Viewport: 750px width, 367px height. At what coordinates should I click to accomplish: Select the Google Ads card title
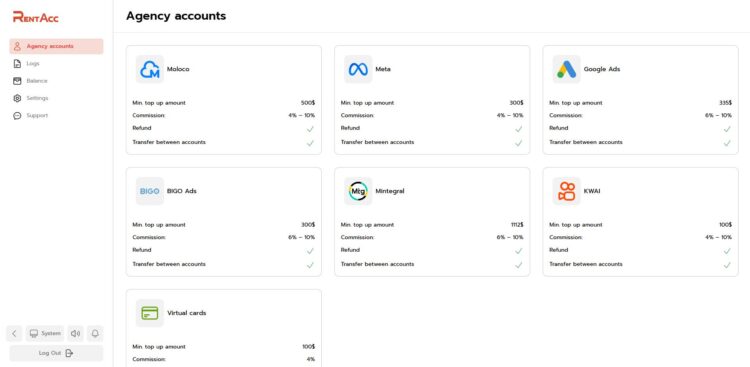[x=602, y=69]
